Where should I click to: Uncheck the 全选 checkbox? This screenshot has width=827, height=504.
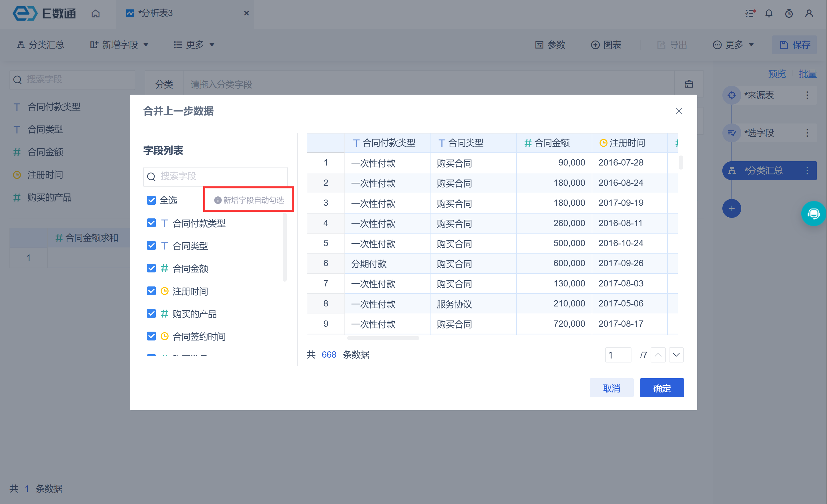152,200
